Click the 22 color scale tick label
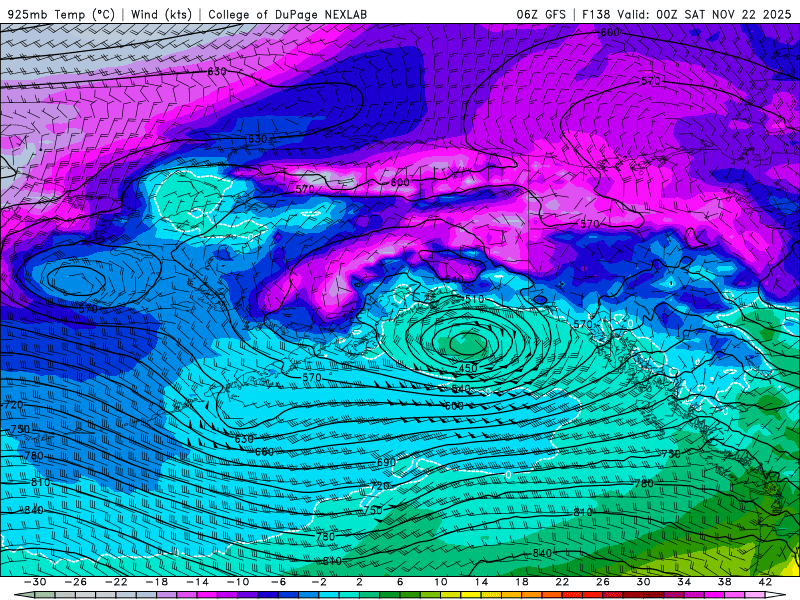Image resolution: width=800 pixels, height=600 pixels. coord(562,582)
